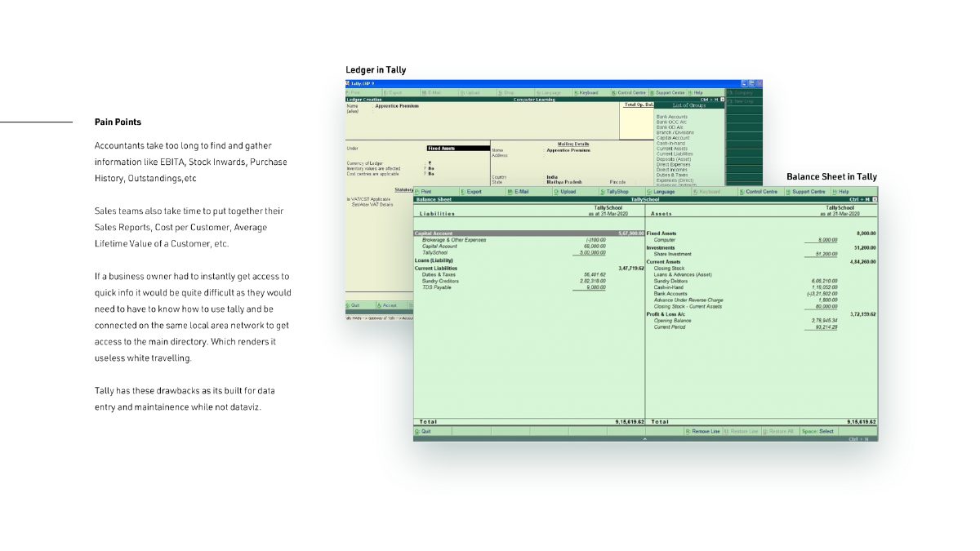
Task: Select the Opening Balance entry
Action: tap(673, 320)
